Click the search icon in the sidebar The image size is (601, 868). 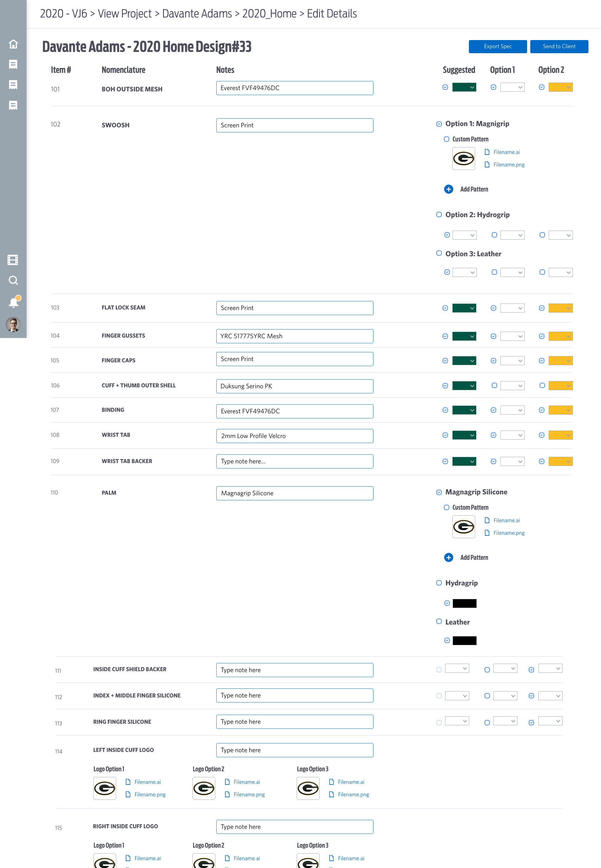tap(13, 280)
